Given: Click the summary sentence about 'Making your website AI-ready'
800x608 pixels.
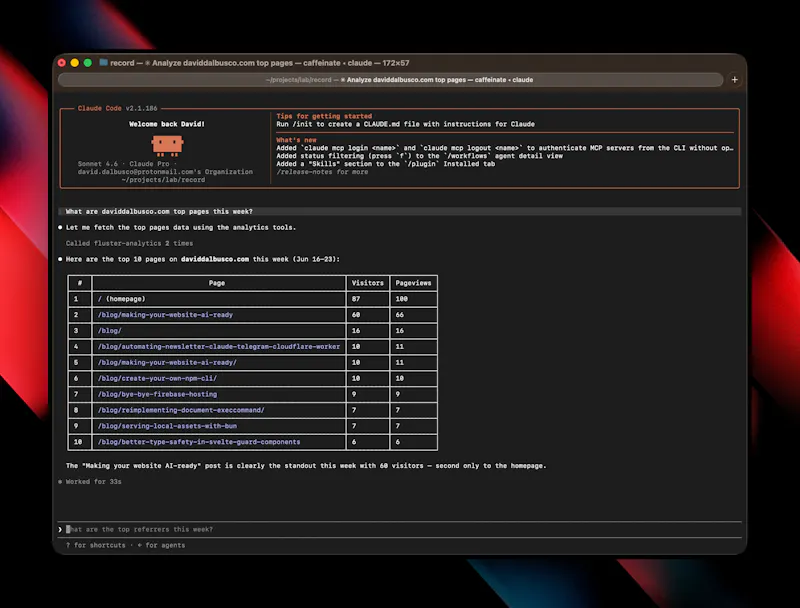Looking at the screenshot, I should (306, 466).
